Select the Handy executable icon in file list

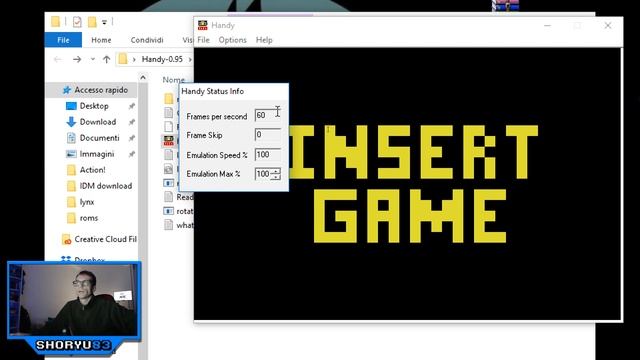[x=169, y=141]
